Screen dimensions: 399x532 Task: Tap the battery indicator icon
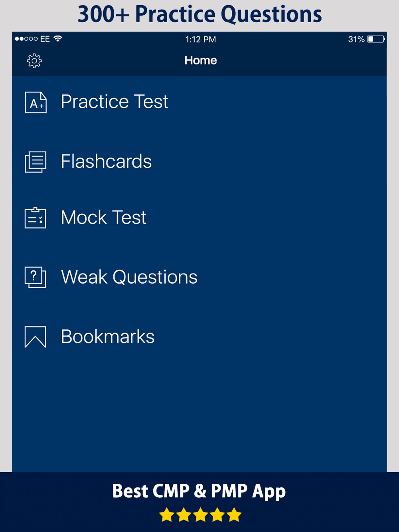(x=376, y=39)
